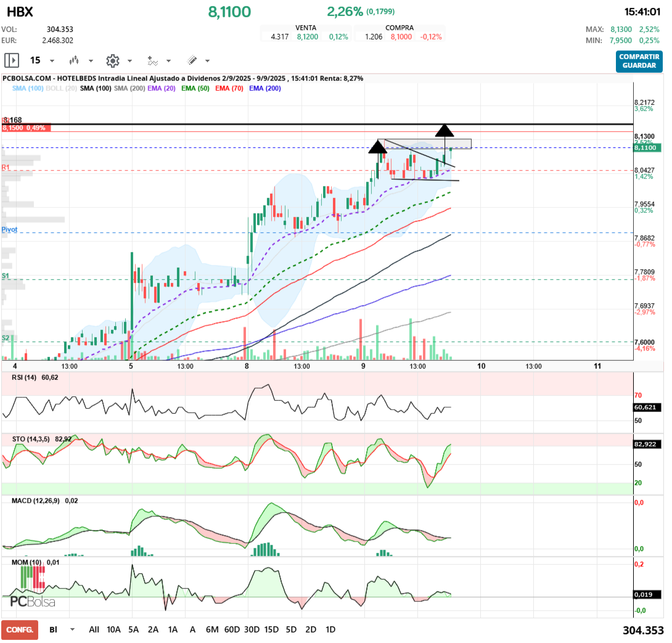Click the 8,1100 price axis tag
Screen dimensions: 672x643
647,147
